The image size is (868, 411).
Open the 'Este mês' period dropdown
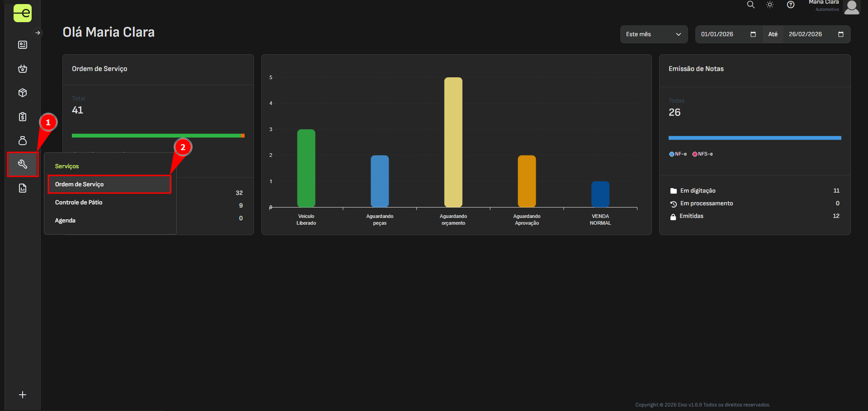click(x=653, y=34)
